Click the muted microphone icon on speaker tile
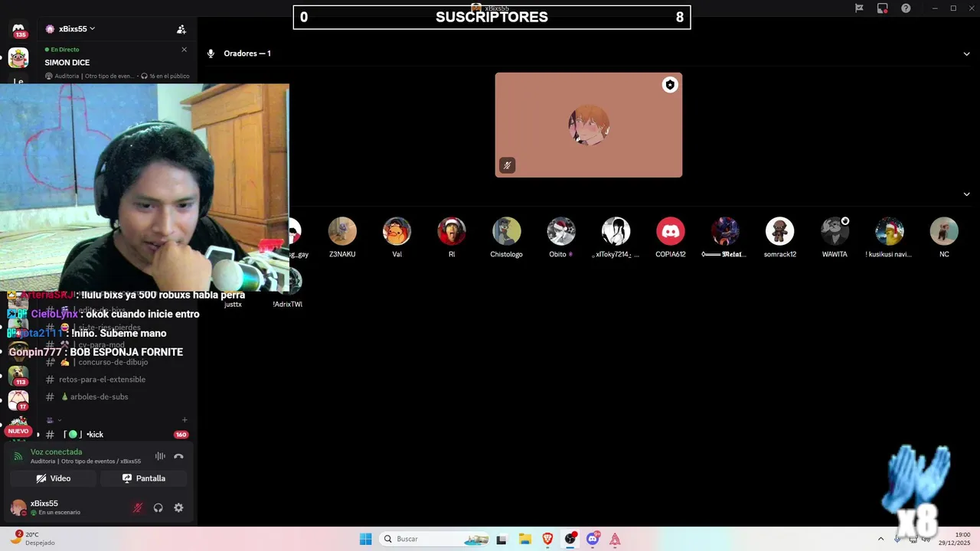The image size is (980, 551). click(507, 165)
